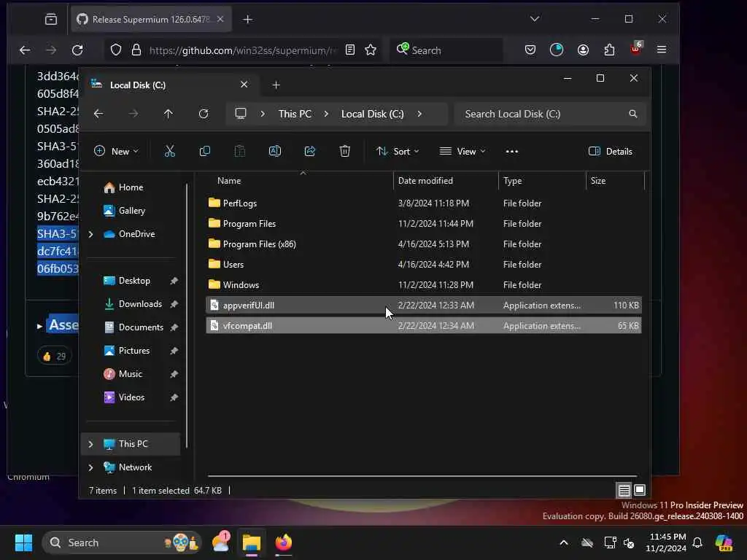This screenshot has height=560, width=747.
Task: Unpin Music from quick access
Action: click(174, 374)
